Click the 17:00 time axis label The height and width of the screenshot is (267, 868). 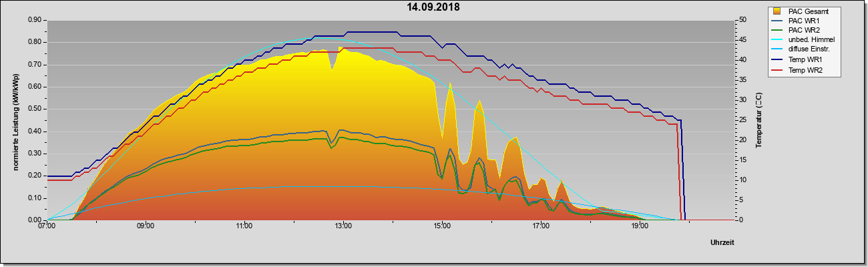pos(541,227)
